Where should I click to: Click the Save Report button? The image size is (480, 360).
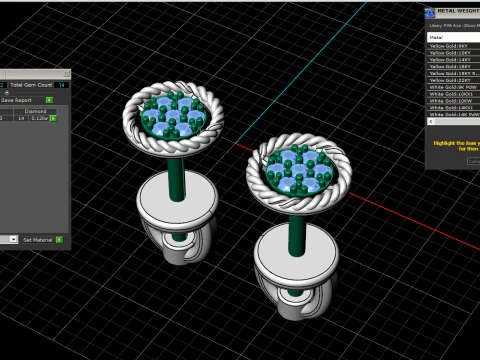16,100
